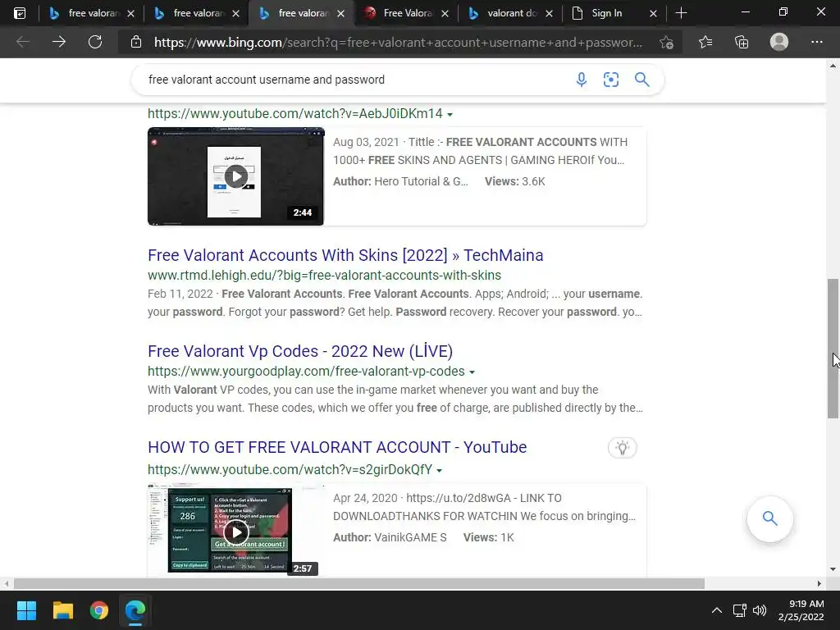This screenshot has height=630, width=840.
Task: Click youtube.com/watch?v=AebJ0iDKm14 URL
Action: click(295, 113)
